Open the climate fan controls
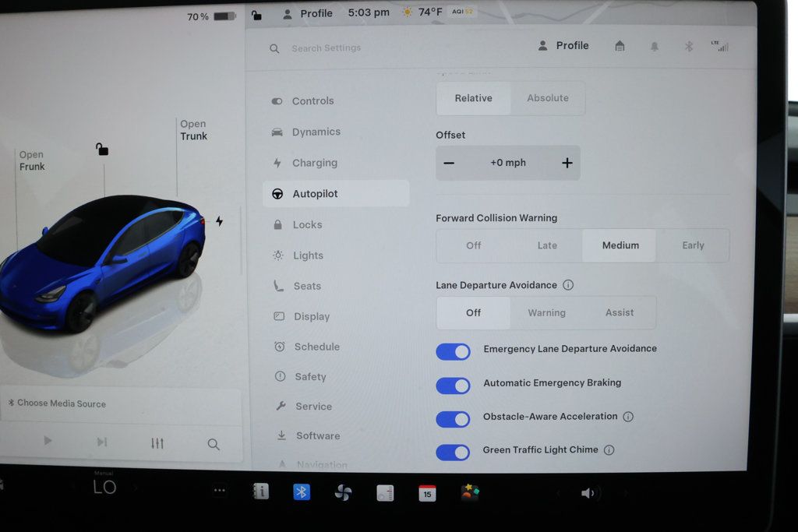 (x=343, y=493)
